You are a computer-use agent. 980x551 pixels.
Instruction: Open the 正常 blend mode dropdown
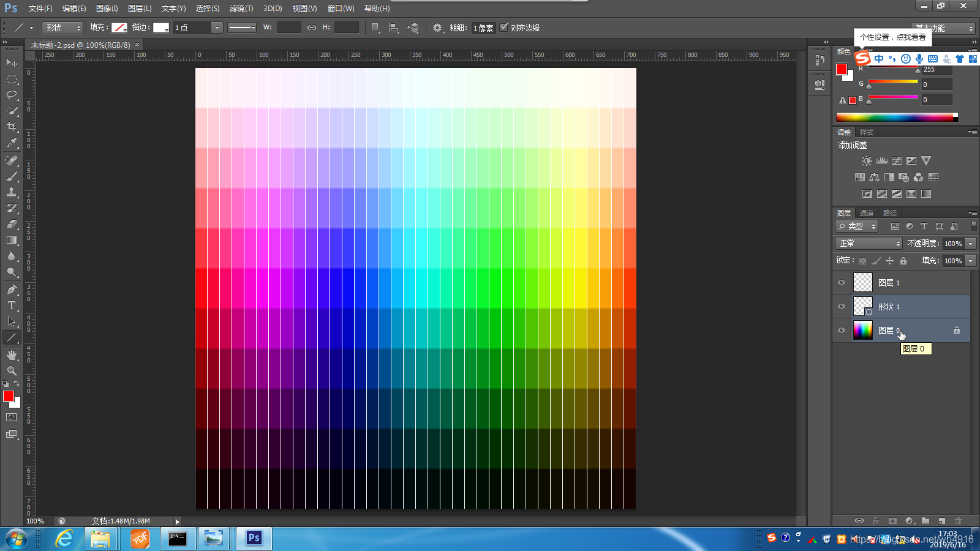(x=869, y=244)
